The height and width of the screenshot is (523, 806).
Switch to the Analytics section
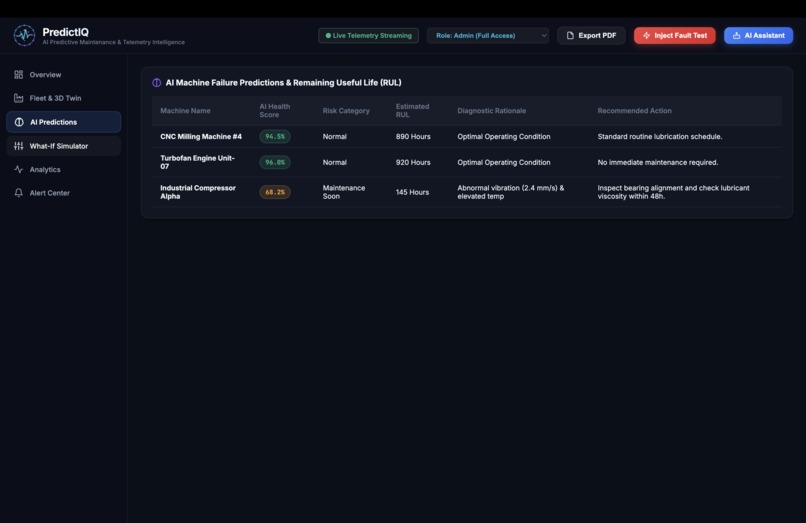(x=64, y=169)
